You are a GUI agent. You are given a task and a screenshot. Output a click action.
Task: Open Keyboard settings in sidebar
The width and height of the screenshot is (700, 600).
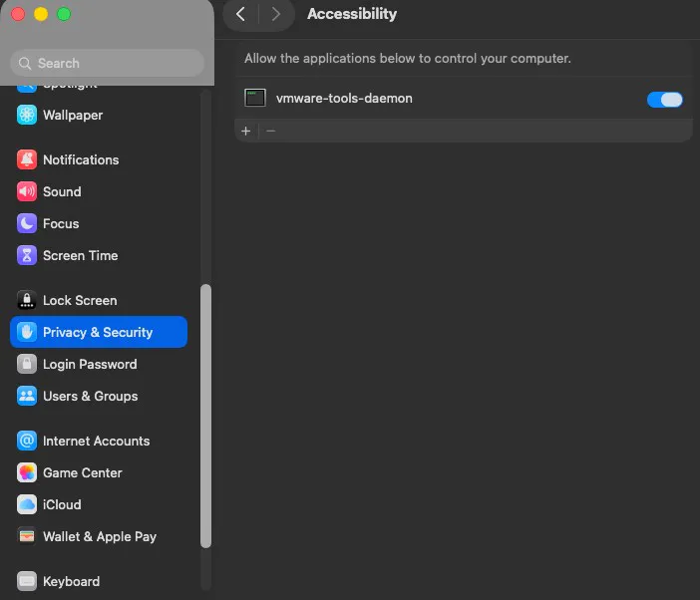(71, 581)
